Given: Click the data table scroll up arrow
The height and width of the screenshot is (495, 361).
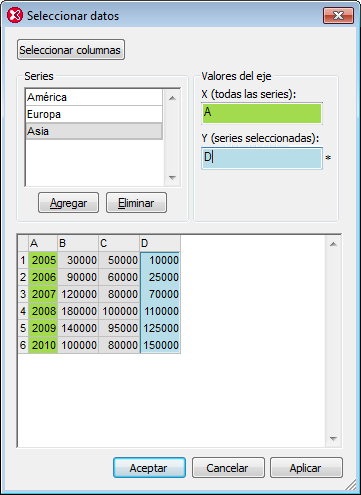Looking at the screenshot, I should pos(333,244).
